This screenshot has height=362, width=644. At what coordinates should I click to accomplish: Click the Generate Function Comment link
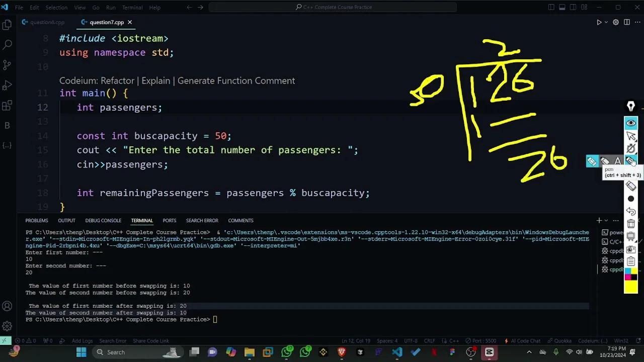point(236,81)
